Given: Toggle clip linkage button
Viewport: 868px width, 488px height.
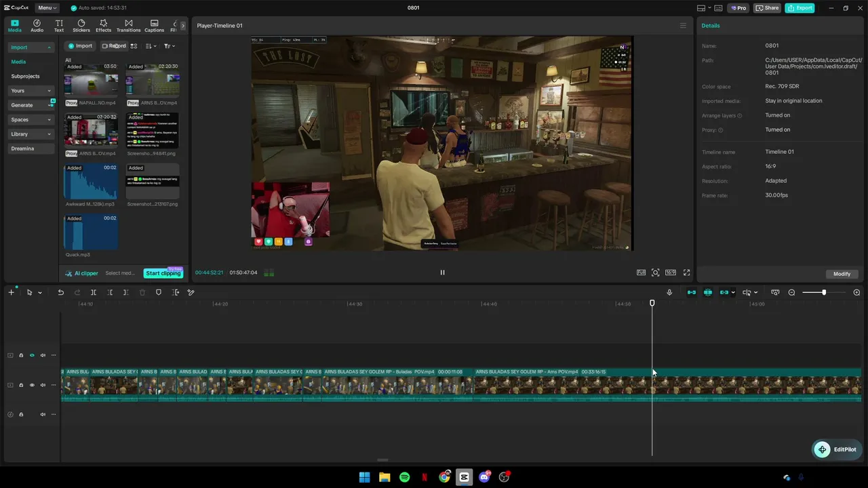Looking at the screenshot, I should coord(724,292).
